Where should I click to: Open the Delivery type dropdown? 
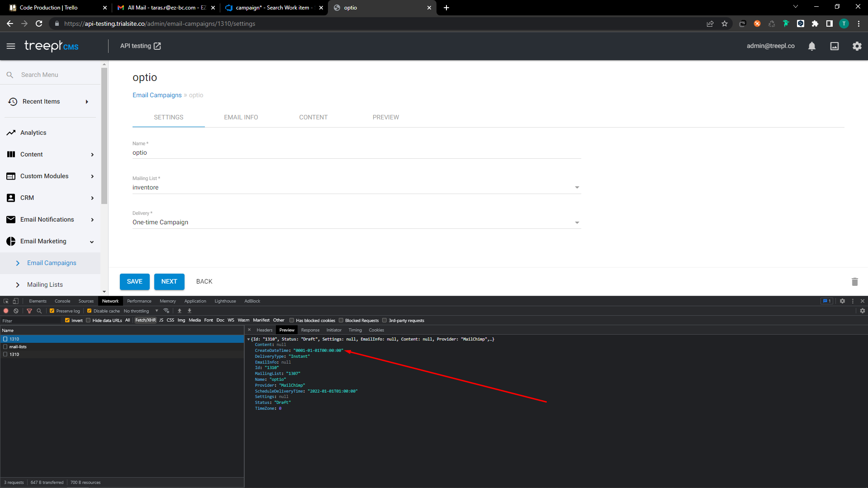point(356,223)
